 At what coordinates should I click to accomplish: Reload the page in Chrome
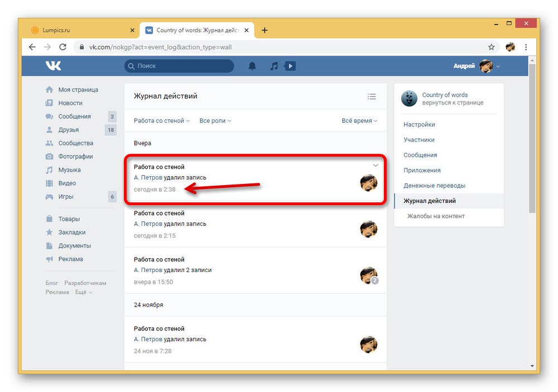(x=62, y=47)
